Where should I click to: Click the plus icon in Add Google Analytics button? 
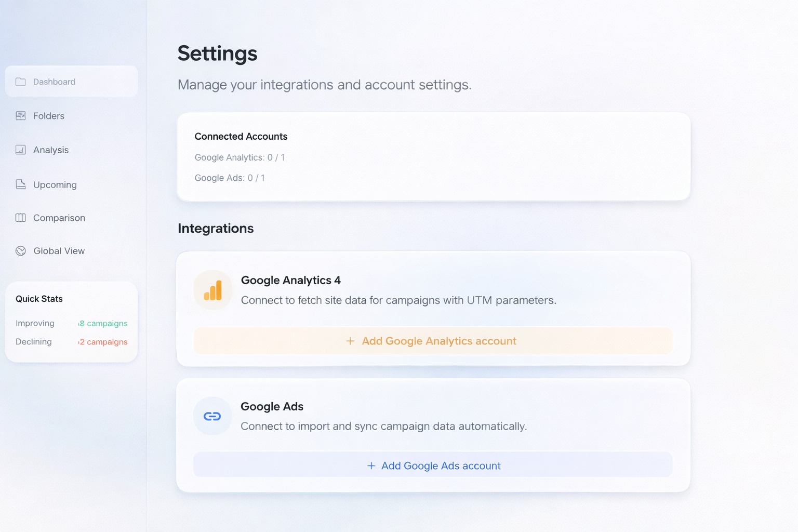[x=350, y=341]
